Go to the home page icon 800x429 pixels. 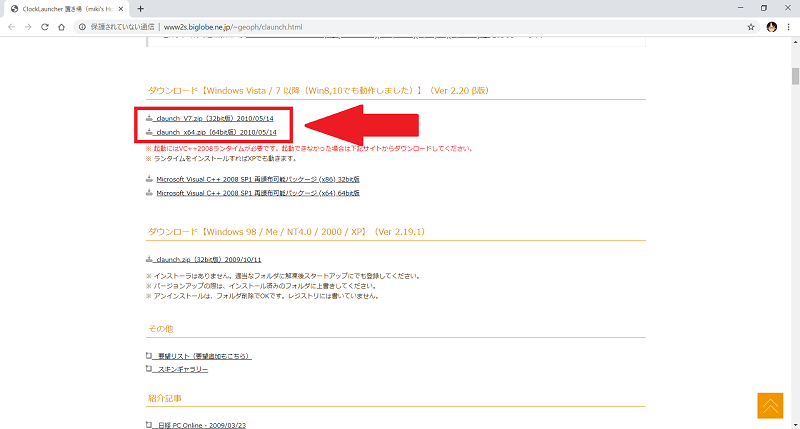pyautogui.click(x=61, y=27)
